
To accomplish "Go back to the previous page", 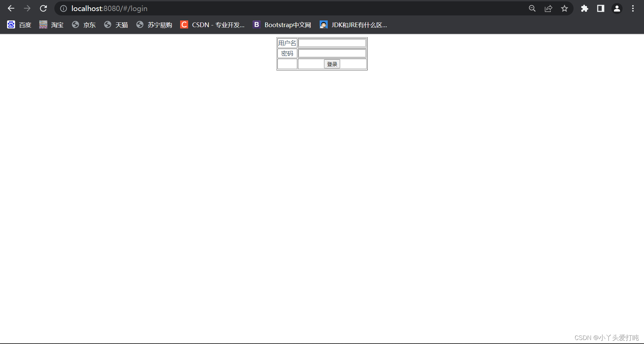I will (x=11, y=8).
